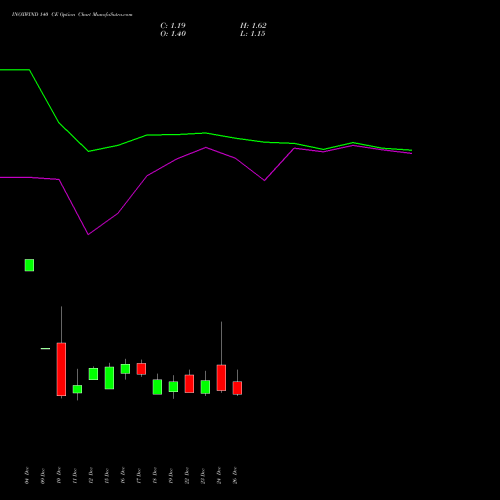Click the 11 Dec date label
This screenshot has width=500, height=500.
75,476
